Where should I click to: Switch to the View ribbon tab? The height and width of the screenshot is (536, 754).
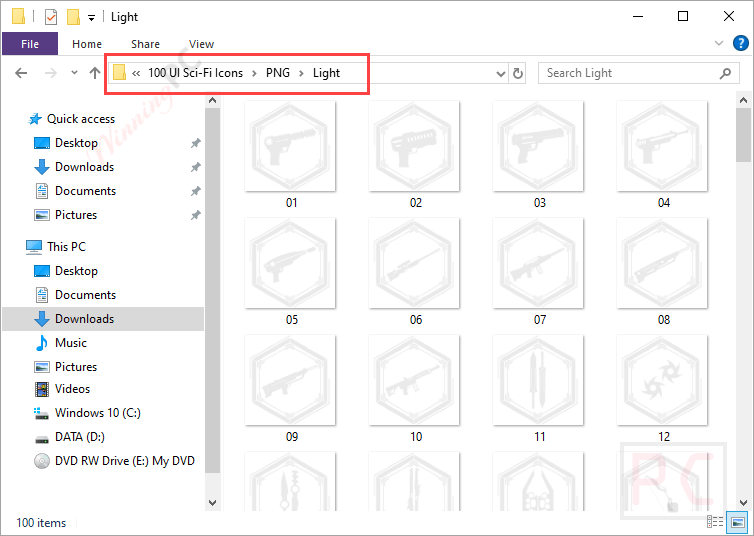tap(201, 44)
